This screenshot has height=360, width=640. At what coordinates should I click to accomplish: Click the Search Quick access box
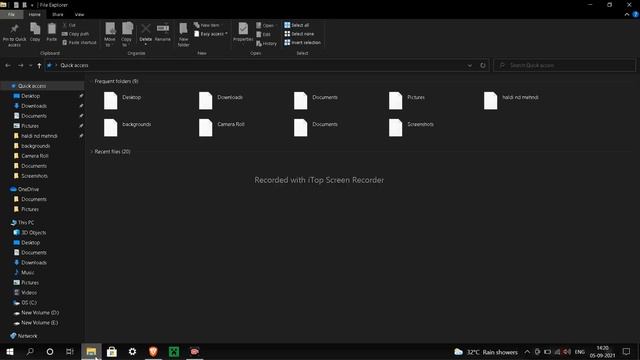click(564, 65)
